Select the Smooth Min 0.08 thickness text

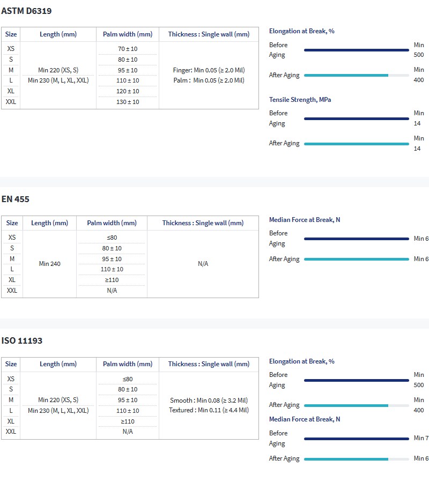(x=209, y=401)
